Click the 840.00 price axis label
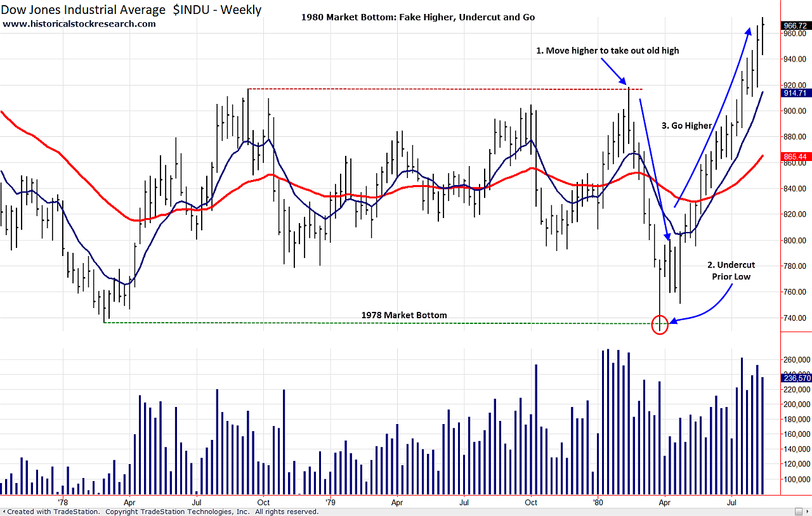 pyautogui.click(x=795, y=189)
